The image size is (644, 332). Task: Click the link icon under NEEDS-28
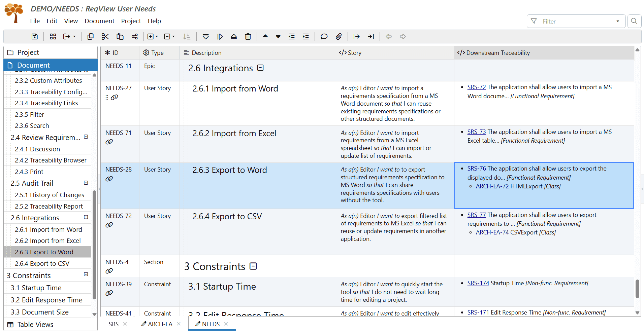click(109, 179)
